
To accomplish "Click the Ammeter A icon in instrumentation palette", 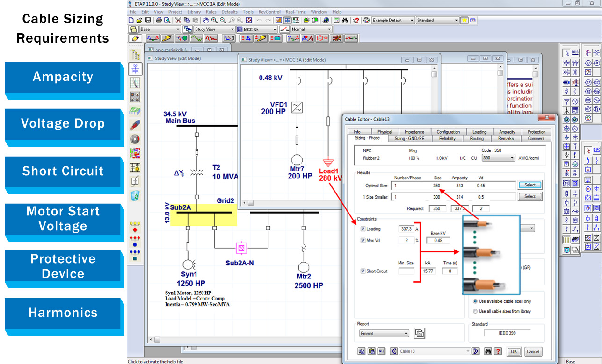I will [596, 63].
